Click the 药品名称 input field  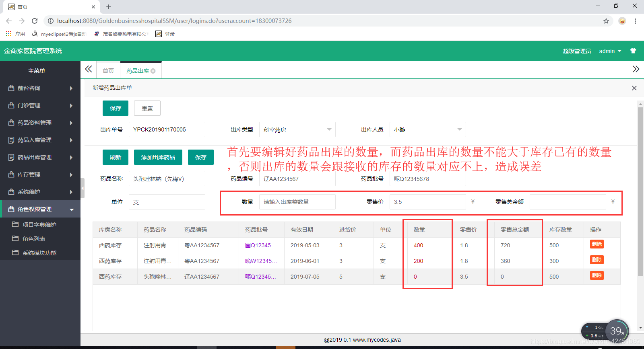click(x=167, y=179)
